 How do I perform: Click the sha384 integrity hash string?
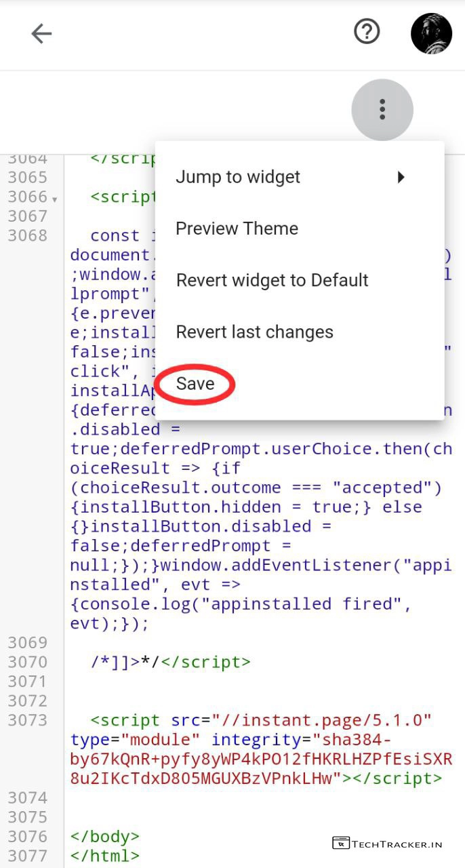(x=261, y=759)
